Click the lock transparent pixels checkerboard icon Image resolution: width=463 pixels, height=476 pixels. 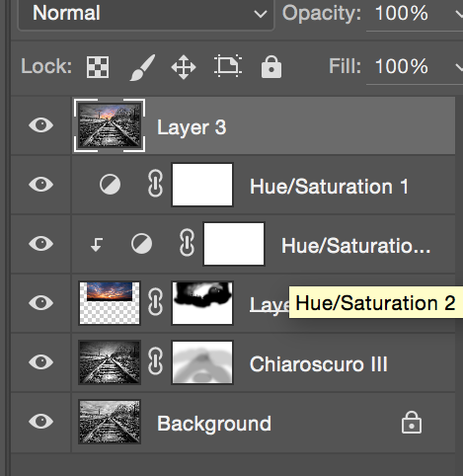coord(98,67)
